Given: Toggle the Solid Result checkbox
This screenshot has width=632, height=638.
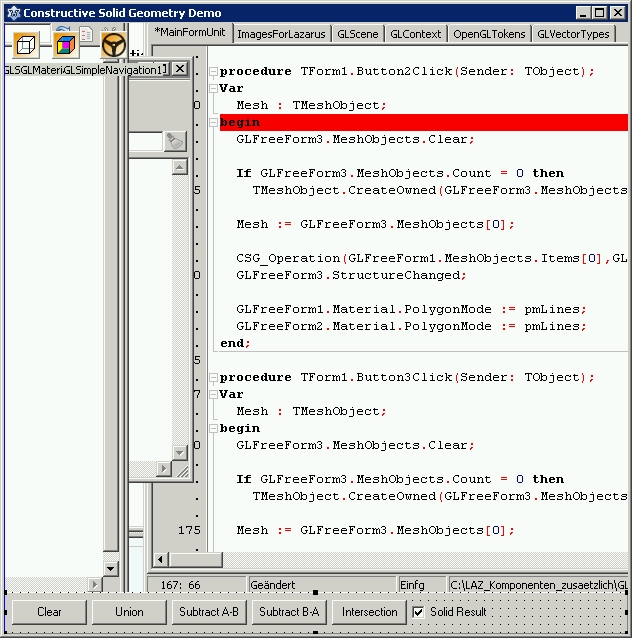Looking at the screenshot, I should point(419,612).
